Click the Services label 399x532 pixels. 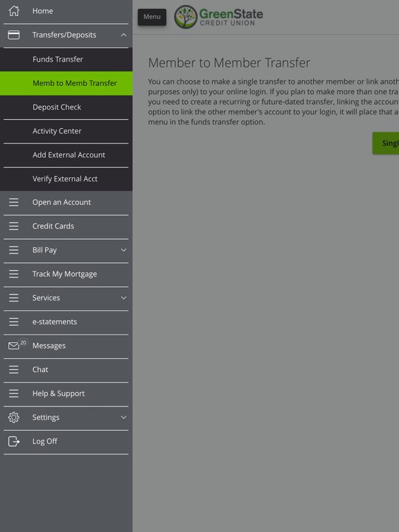(46, 298)
